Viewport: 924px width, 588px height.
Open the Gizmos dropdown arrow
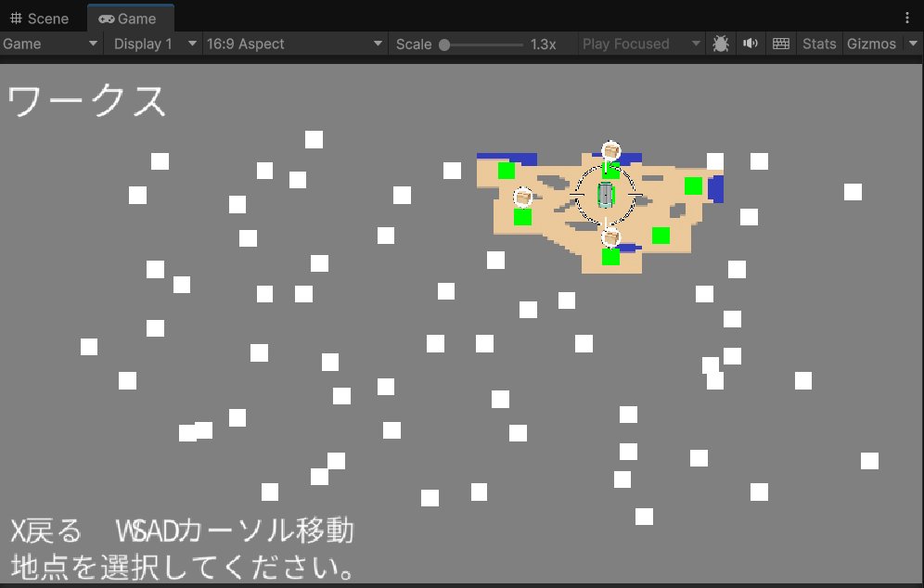pyautogui.click(x=914, y=44)
